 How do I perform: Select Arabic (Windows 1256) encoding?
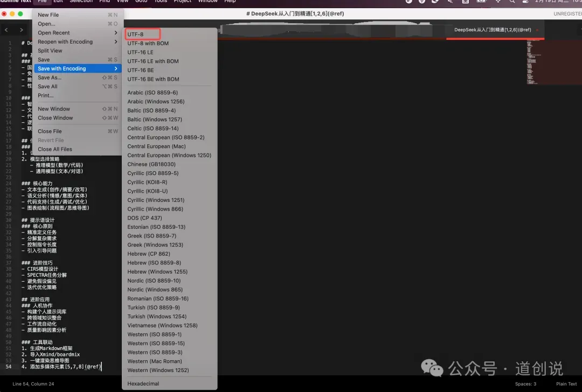(x=170, y=101)
